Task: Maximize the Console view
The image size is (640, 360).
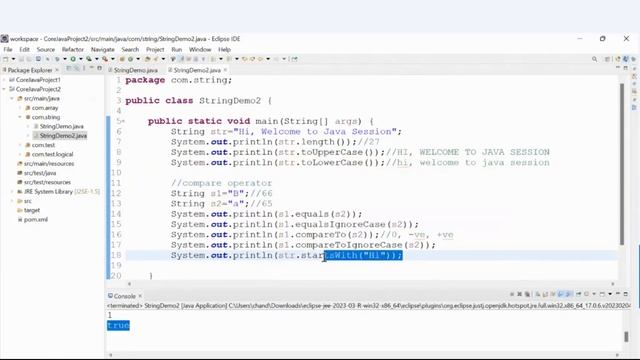Action: (626, 294)
